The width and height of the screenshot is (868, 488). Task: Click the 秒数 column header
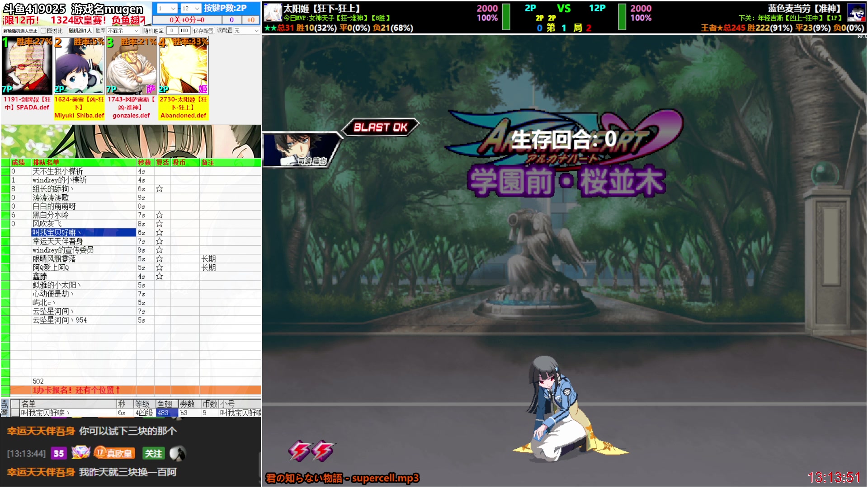click(145, 163)
